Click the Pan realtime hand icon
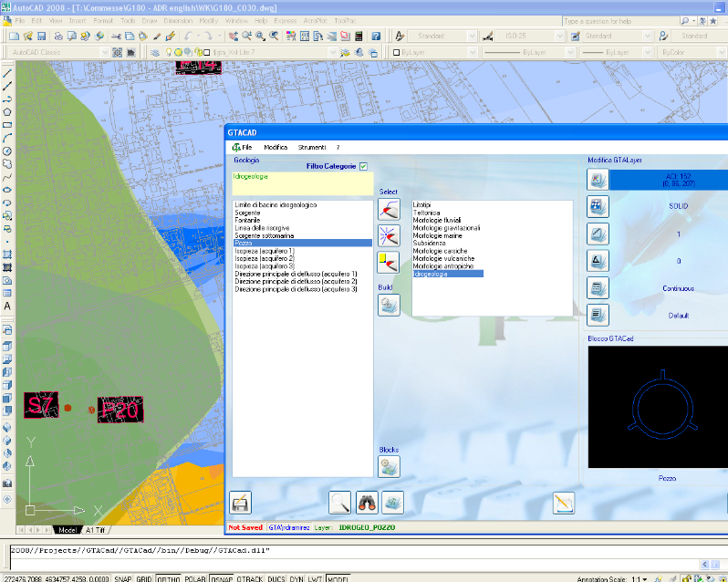 [x=233, y=36]
